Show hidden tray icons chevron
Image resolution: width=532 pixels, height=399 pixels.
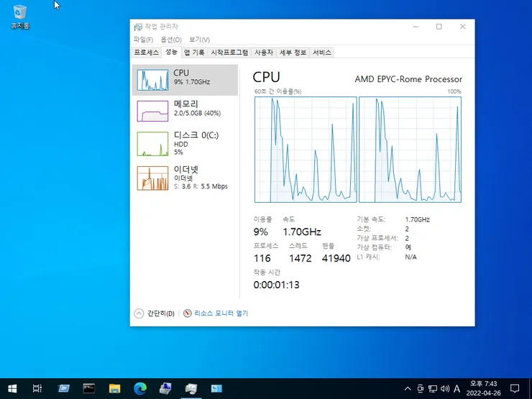click(408, 389)
